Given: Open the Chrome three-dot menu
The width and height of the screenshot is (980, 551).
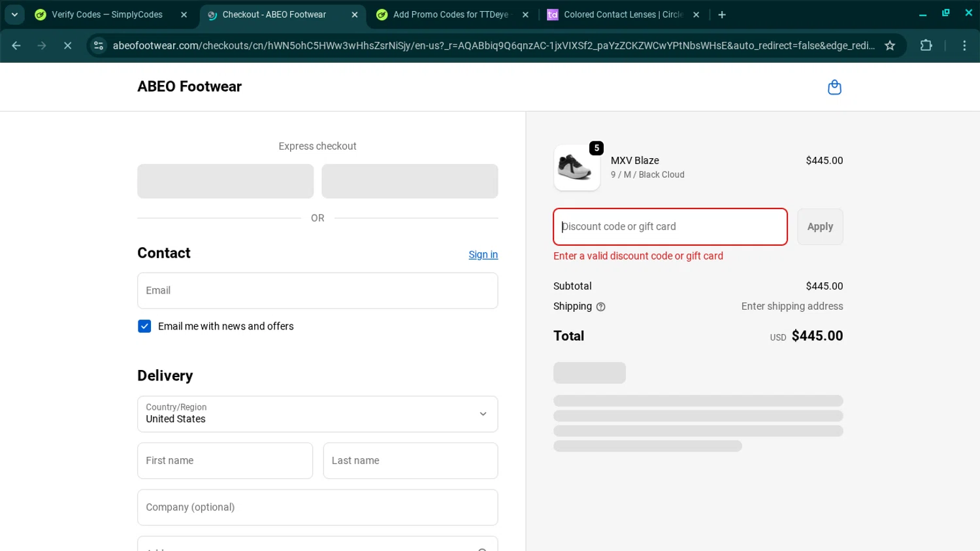Looking at the screenshot, I should [964, 45].
